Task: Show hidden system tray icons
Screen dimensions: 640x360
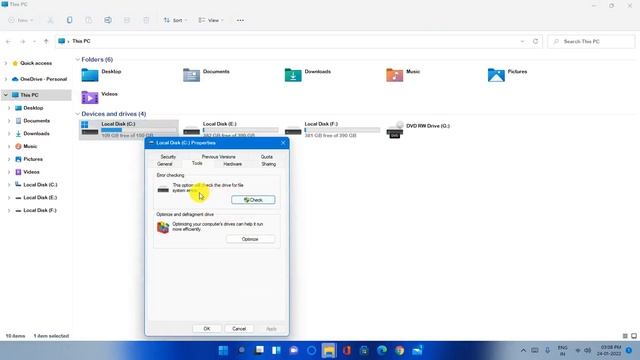Action: 523,350
